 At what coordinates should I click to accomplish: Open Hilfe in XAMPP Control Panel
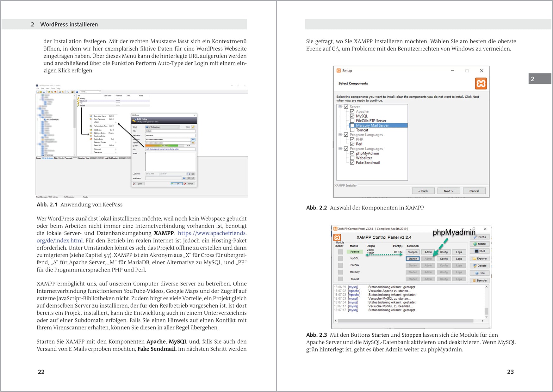tap(480, 273)
